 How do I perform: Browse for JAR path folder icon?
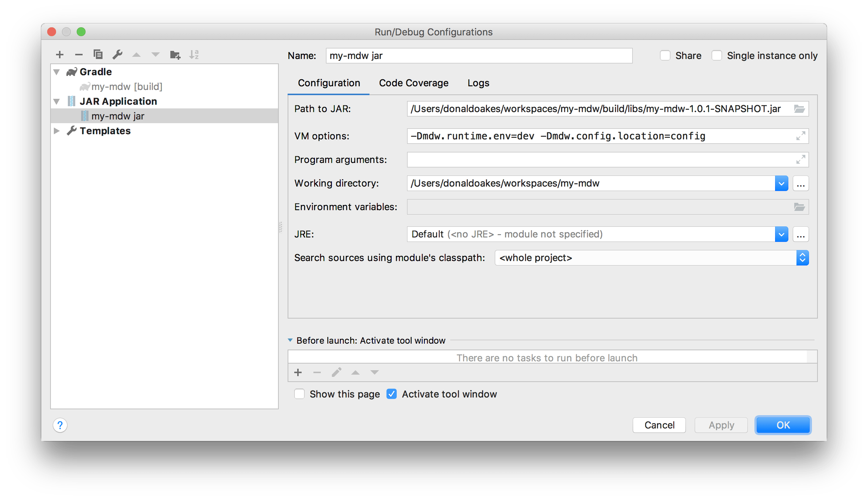click(799, 109)
